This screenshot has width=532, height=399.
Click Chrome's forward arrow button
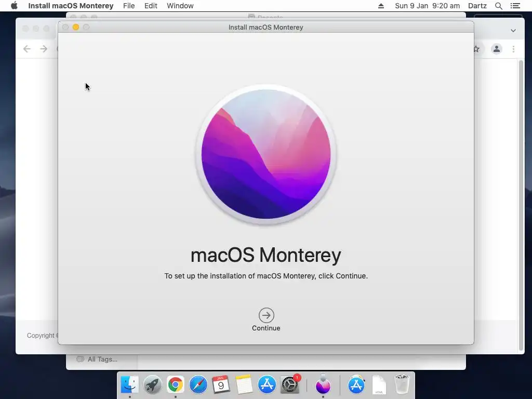click(44, 49)
